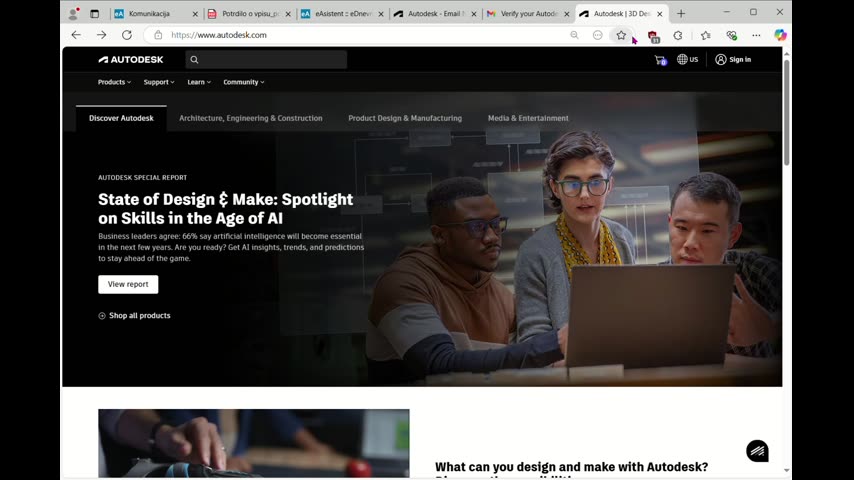The height and width of the screenshot is (480, 854).
Task: Click the AUTODESK SPECIAL REPORT label
Action: tap(142, 178)
